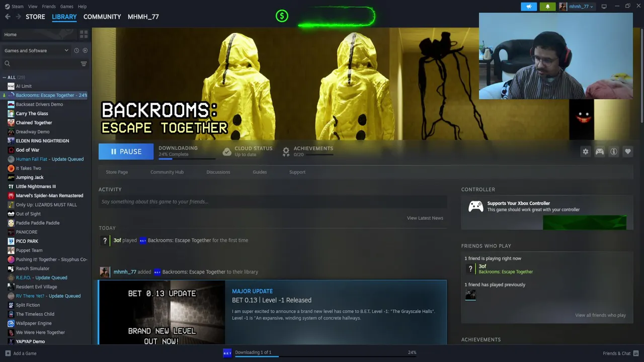Click friend 3of in Friends Who Play
Screen dimensions: 644x362
coord(482,266)
